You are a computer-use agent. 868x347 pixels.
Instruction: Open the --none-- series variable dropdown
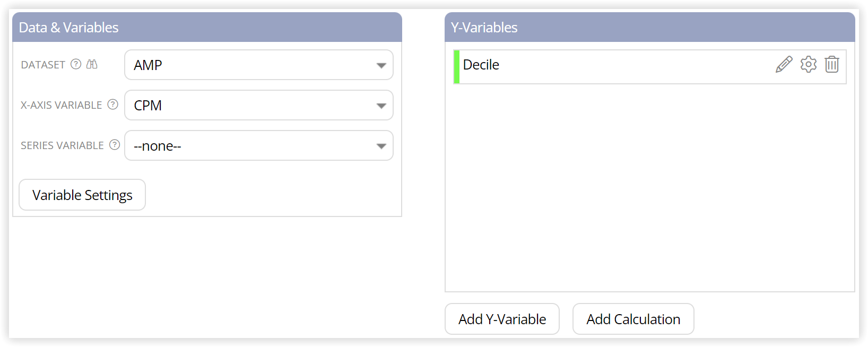[259, 145]
